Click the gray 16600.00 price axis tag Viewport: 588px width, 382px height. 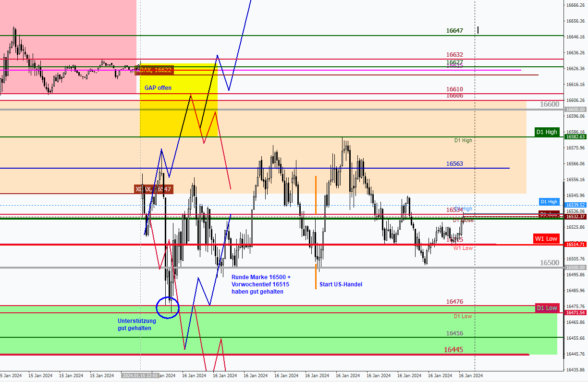575,110
